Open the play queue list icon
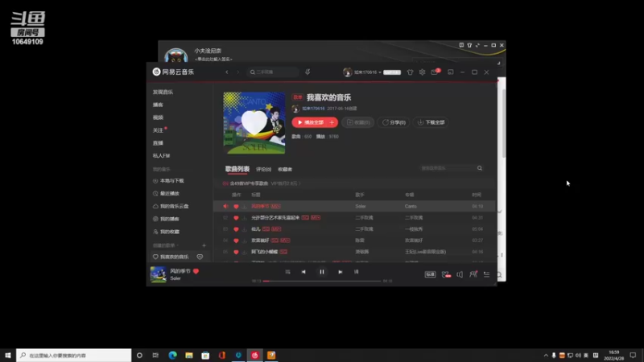 (487, 274)
